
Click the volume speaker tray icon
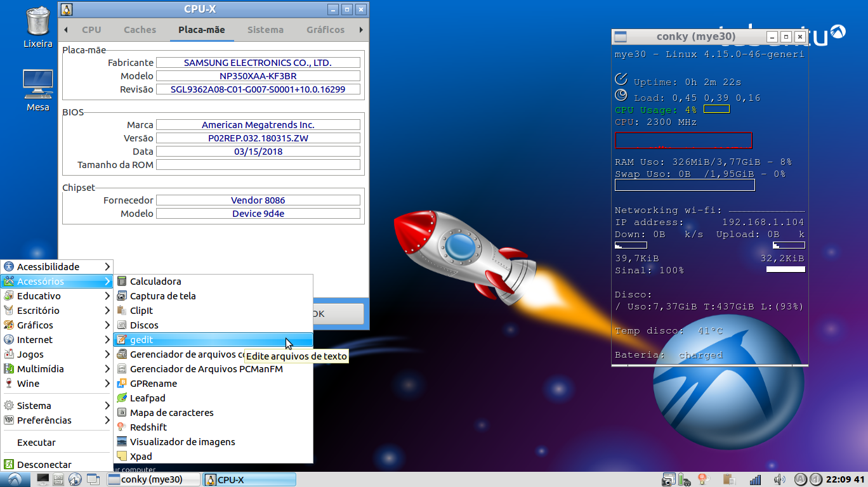tap(780, 479)
